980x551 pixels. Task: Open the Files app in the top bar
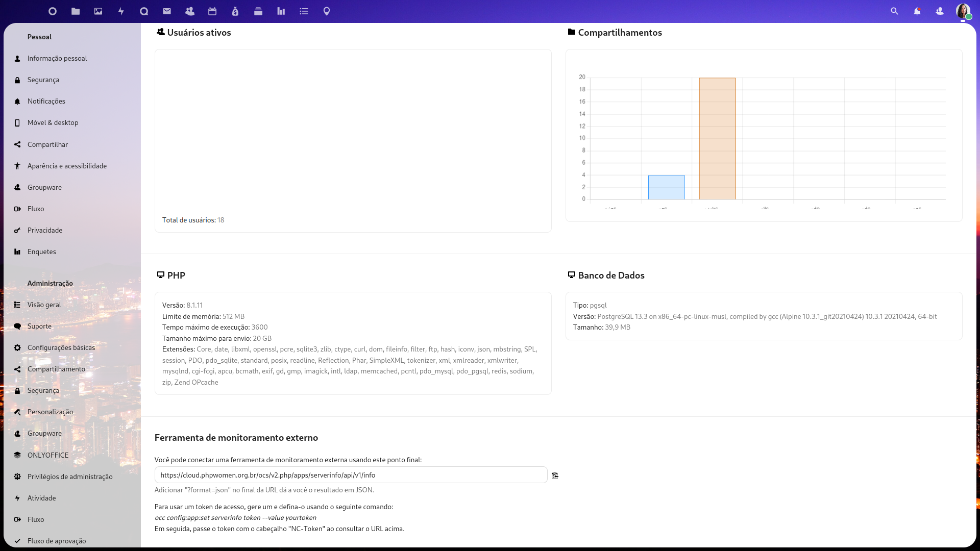click(x=76, y=11)
